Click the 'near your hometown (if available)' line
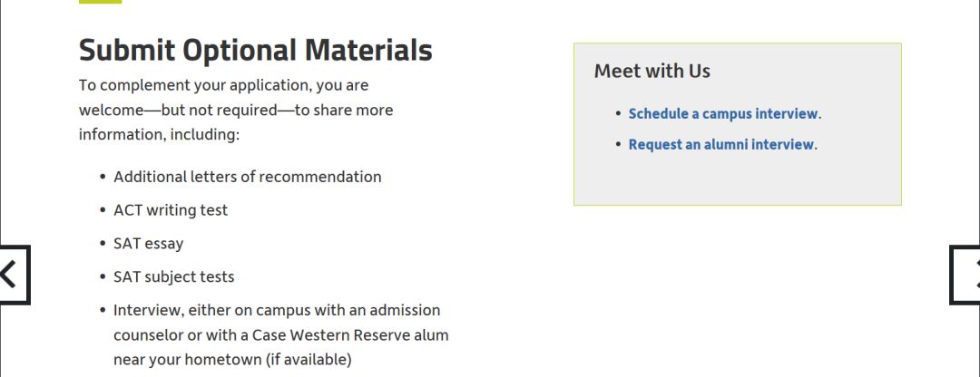 (x=232, y=360)
